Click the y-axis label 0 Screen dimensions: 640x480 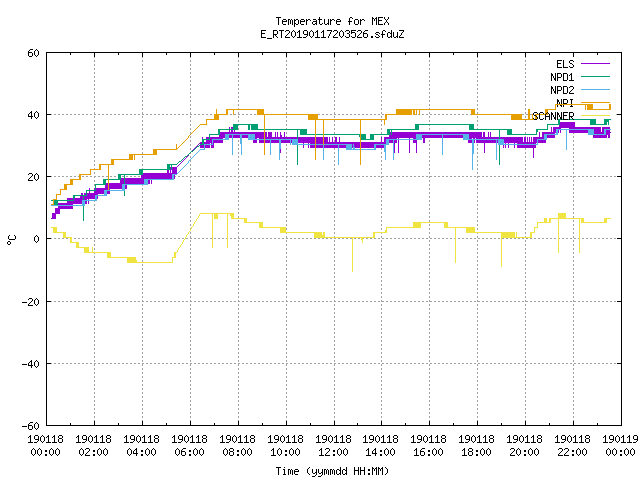point(37,239)
